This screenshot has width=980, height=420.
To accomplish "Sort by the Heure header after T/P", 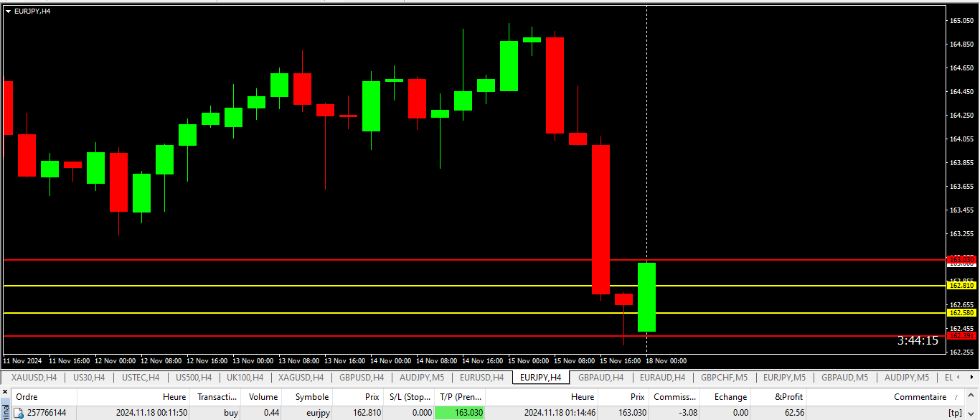I will pyautogui.click(x=542, y=397).
